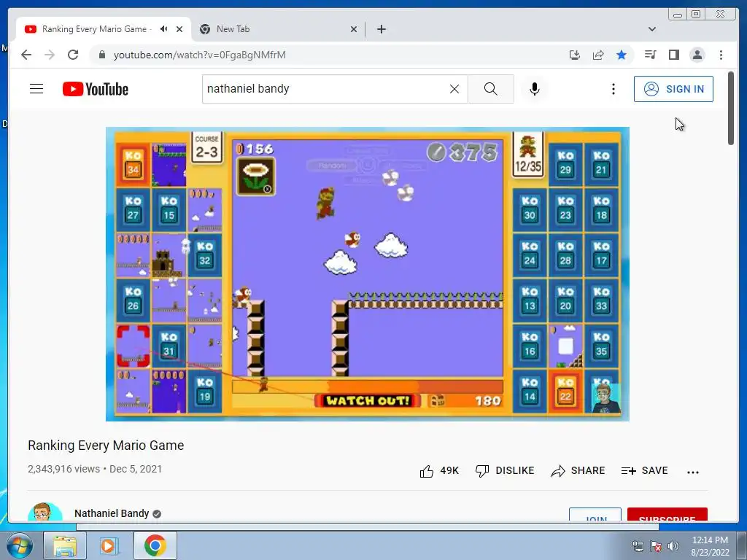Open the Windows Start button

pos(18,545)
